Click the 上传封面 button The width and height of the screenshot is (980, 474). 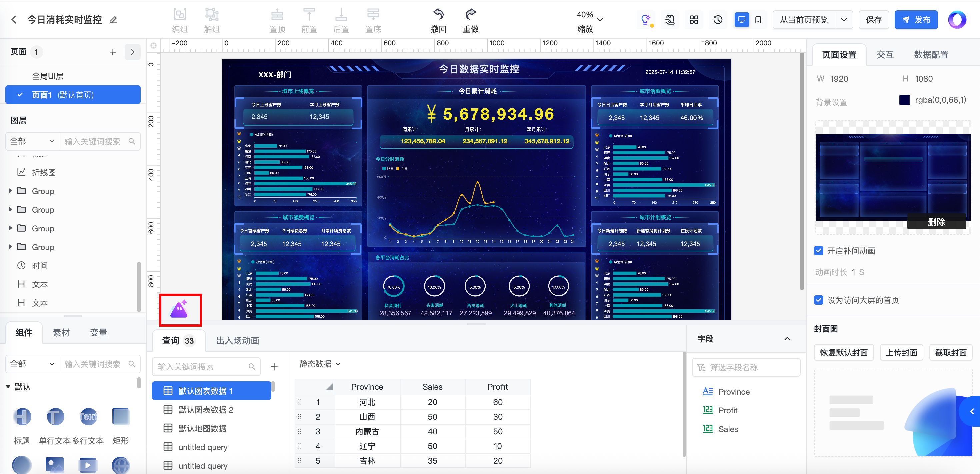pyautogui.click(x=901, y=353)
